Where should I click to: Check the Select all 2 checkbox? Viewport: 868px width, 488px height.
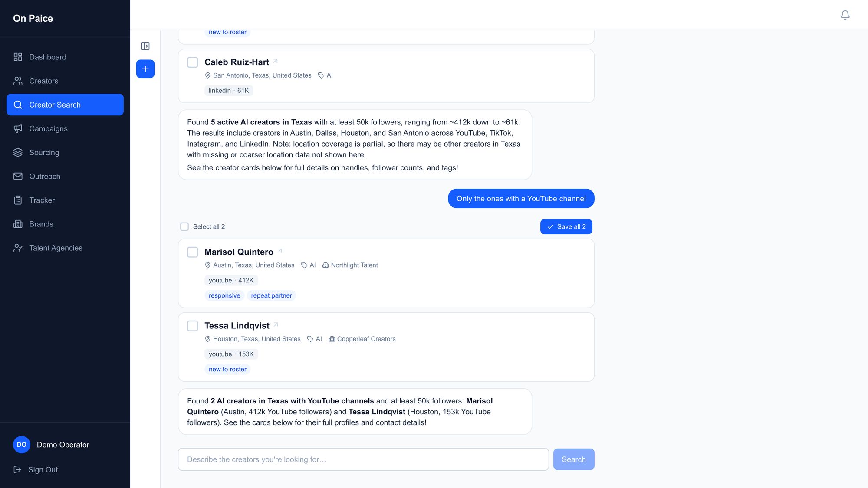184,226
